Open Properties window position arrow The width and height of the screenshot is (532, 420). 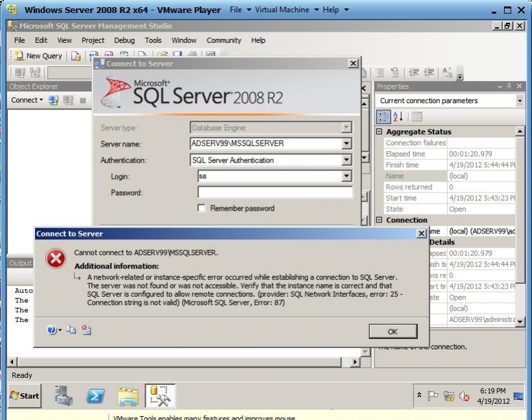500,87
